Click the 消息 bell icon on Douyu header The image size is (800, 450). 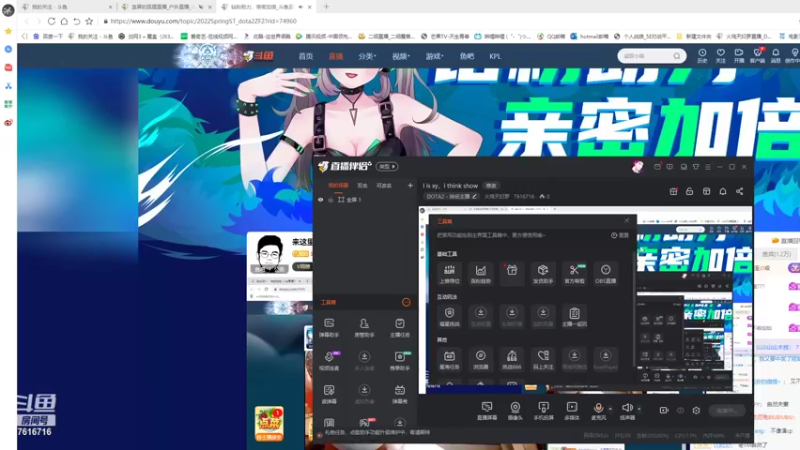776,56
